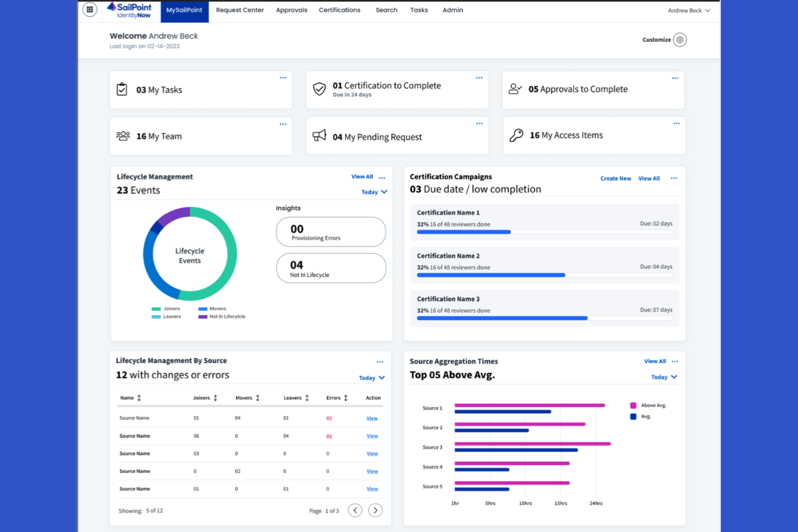Screen dimensions: 798x532
Task: Go to the next page of sources
Action: 375,510
